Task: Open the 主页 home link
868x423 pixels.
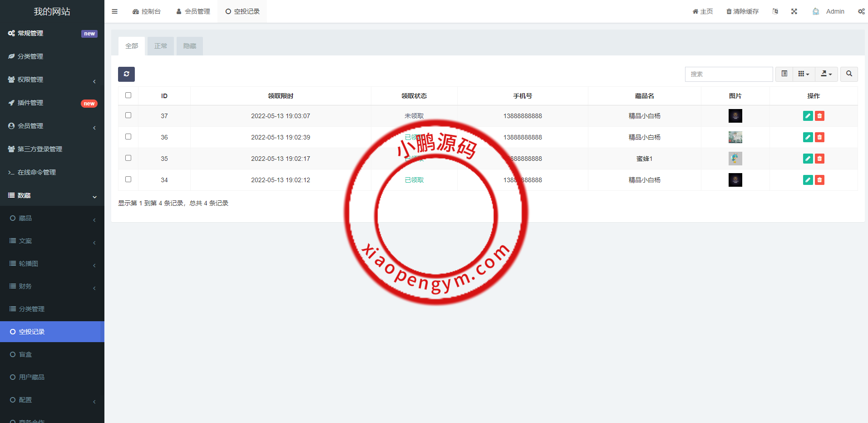Action: (702, 11)
